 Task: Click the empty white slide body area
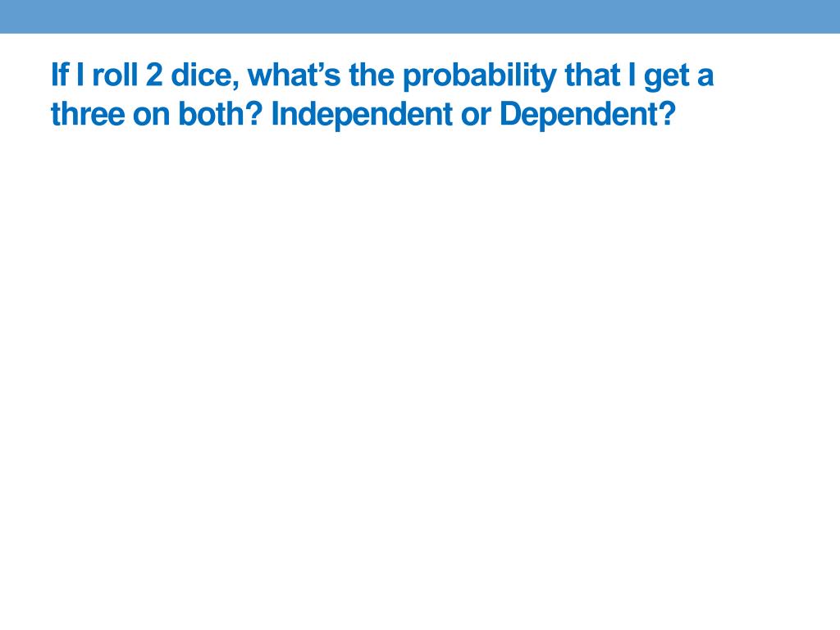point(420,375)
